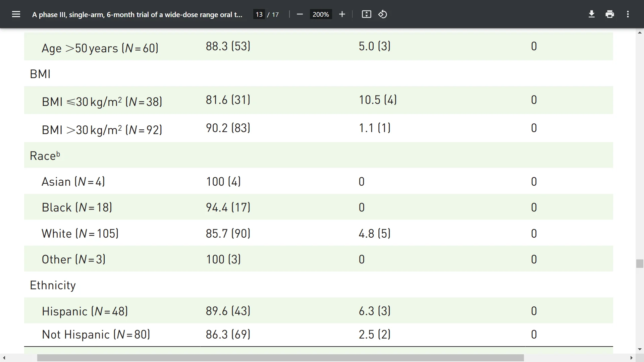Click the document title in the toolbar
The width and height of the screenshot is (644, 362).
(x=137, y=14)
